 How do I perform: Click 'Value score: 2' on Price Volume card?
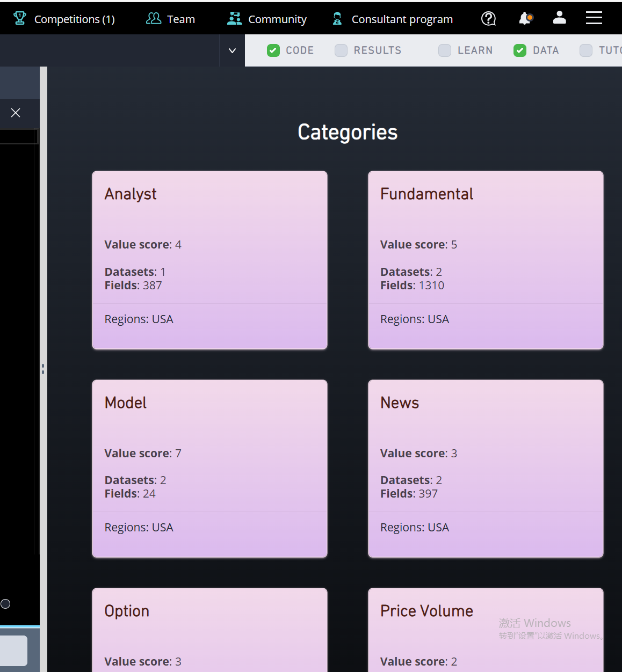pos(418,662)
